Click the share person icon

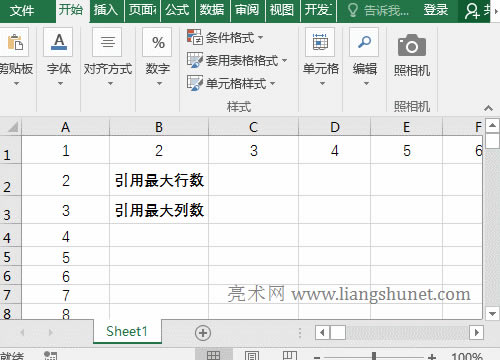point(472,11)
